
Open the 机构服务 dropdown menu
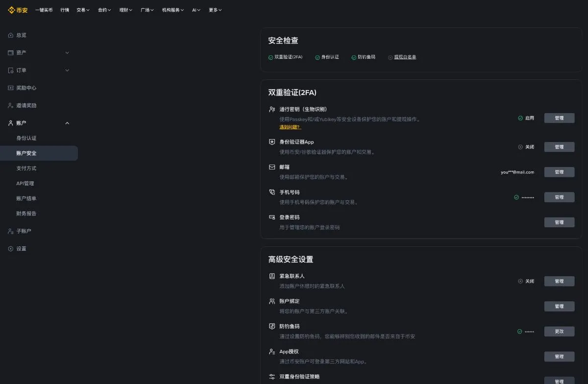pos(173,10)
